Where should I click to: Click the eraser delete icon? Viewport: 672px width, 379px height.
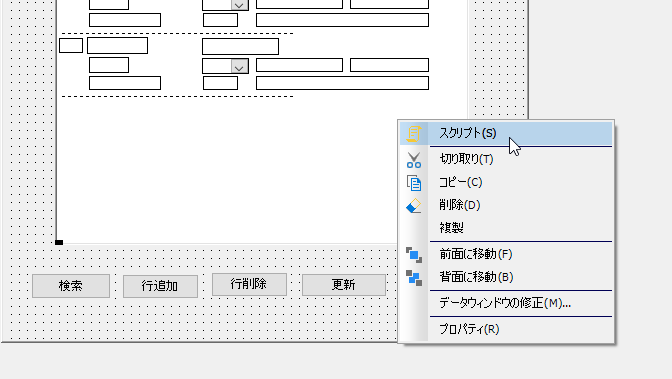coord(414,206)
